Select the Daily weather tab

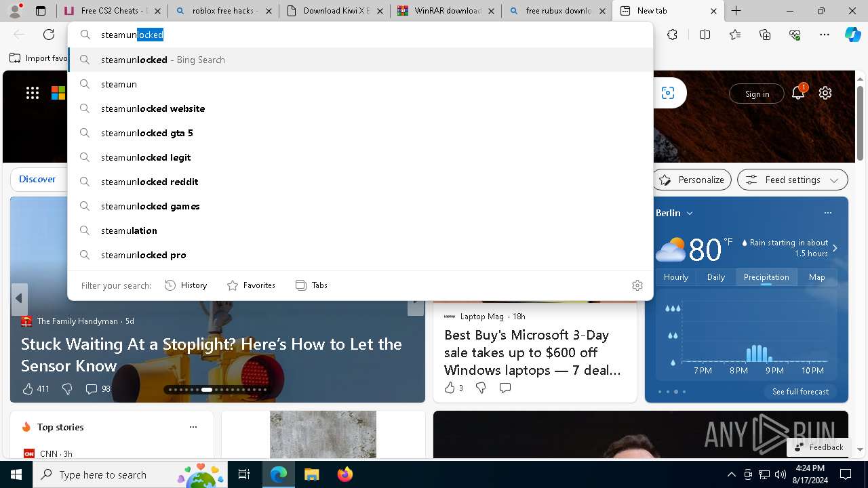pyautogui.click(x=716, y=277)
